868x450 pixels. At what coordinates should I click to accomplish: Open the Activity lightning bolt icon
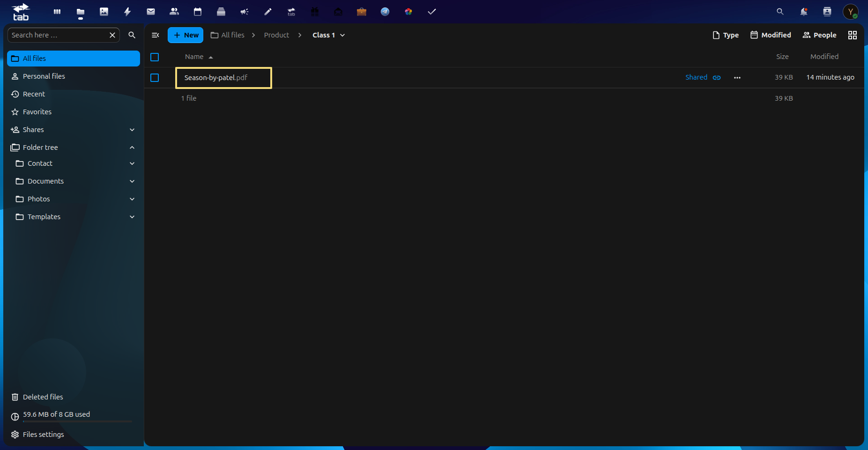point(127,12)
